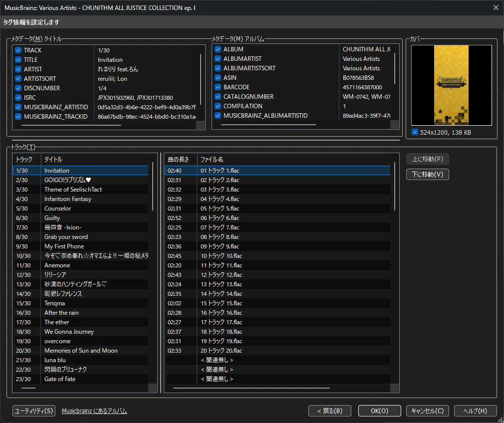Click the キャンセル(C) cancel button
This screenshot has height=423, width=504.
click(x=428, y=411)
